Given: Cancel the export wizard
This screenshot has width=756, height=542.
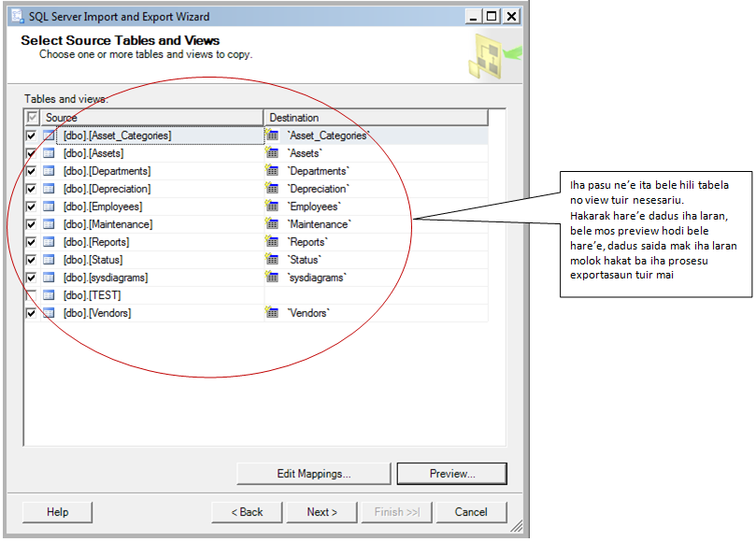Looking at the screenshot, I should (471, 512).
